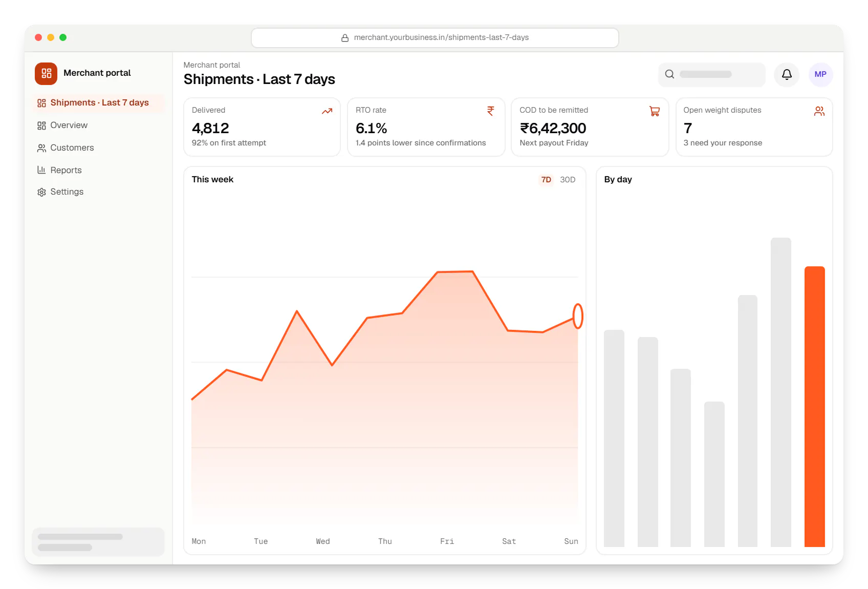Image resolution: width=868 pixels, height=589 pixels.
Task: Click 'Next payout Friday' text
Action: (554, 143)
